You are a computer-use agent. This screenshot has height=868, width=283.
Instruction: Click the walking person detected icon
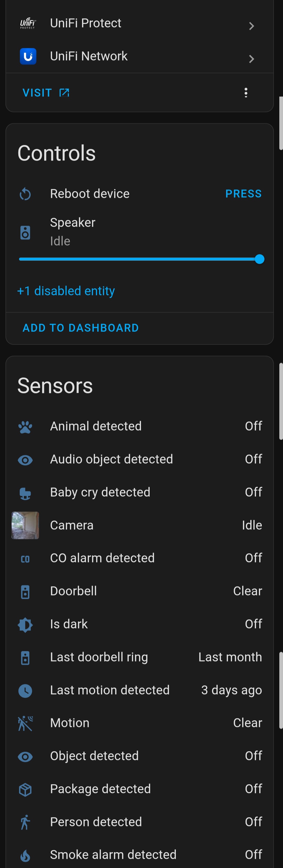point(25,822)
